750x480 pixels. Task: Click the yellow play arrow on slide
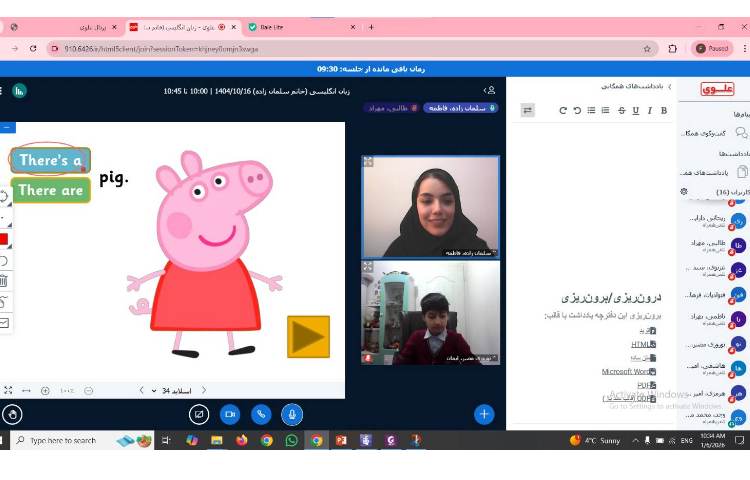309,337
